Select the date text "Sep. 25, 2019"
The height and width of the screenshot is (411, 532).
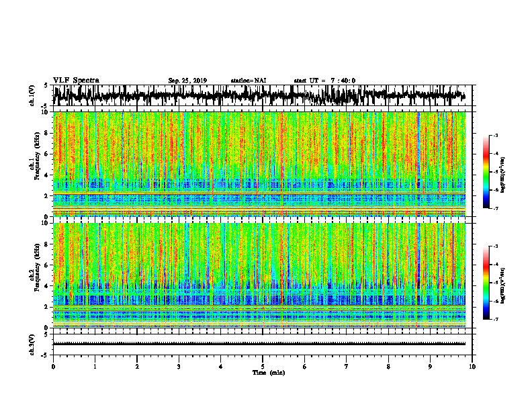(x=187, y=81)
